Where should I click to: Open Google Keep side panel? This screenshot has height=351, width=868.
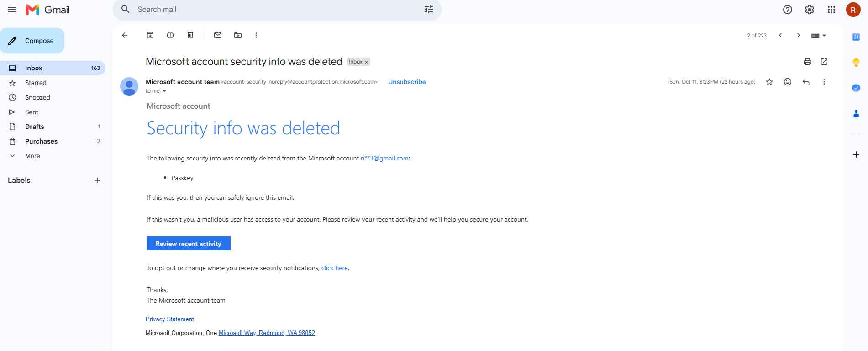pos(856,63)
